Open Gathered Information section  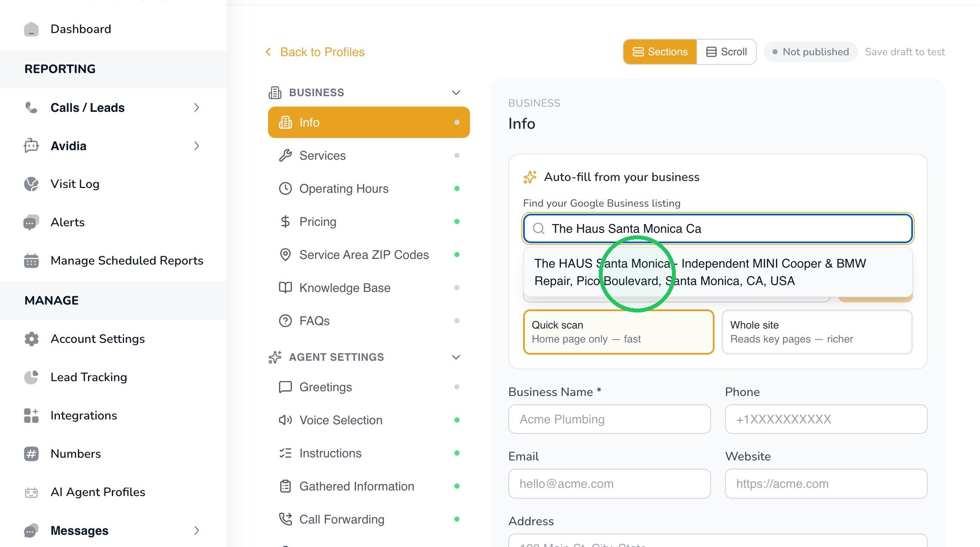369,486
